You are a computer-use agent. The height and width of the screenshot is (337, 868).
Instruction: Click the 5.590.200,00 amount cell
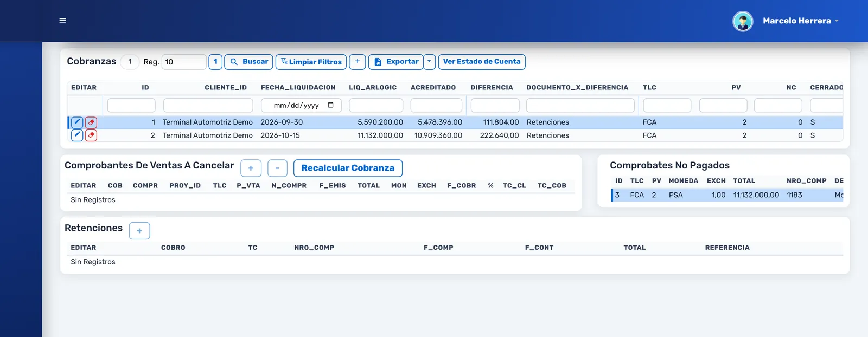pyautogui.click(x=380, y=122)
